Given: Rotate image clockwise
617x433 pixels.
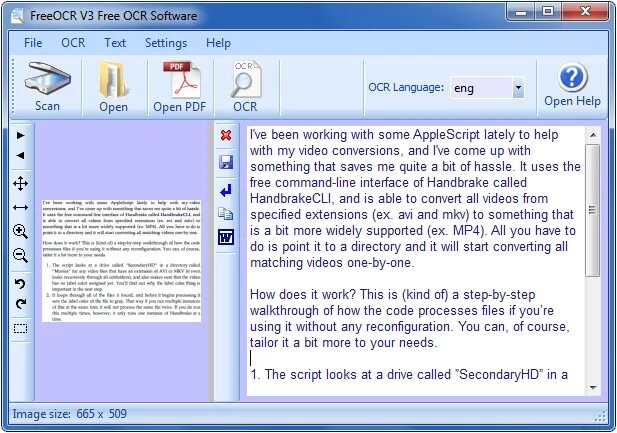Looking at the screenshot, I should (20, 303).
